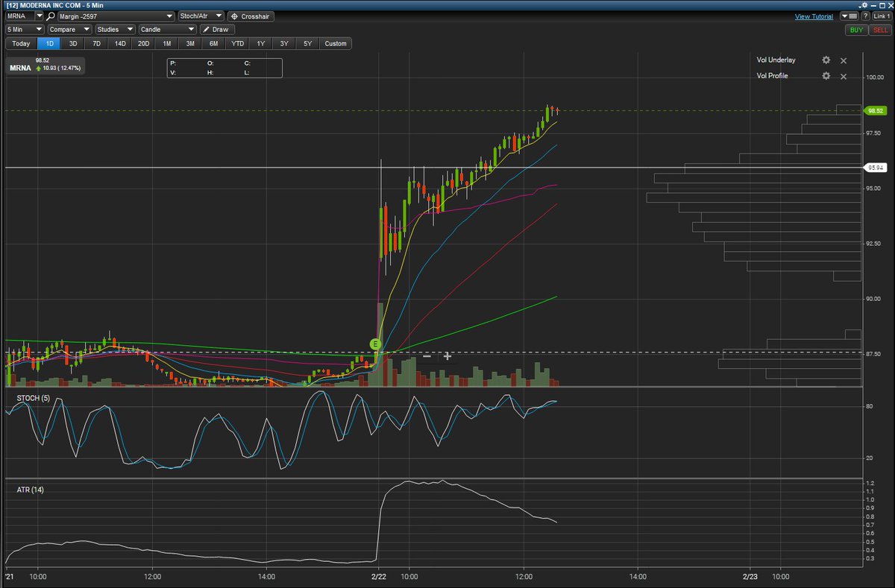Click the Vol Underlay label

[777, 60]
